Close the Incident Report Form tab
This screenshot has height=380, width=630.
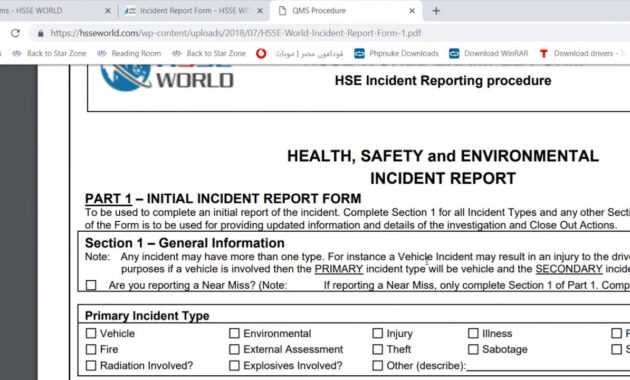(x=260, y=11)
